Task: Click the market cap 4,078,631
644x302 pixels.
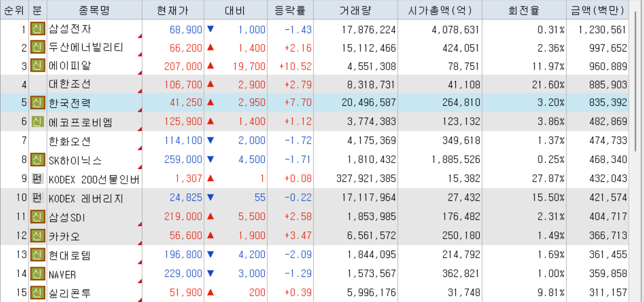Action: [x=455, y=29]
